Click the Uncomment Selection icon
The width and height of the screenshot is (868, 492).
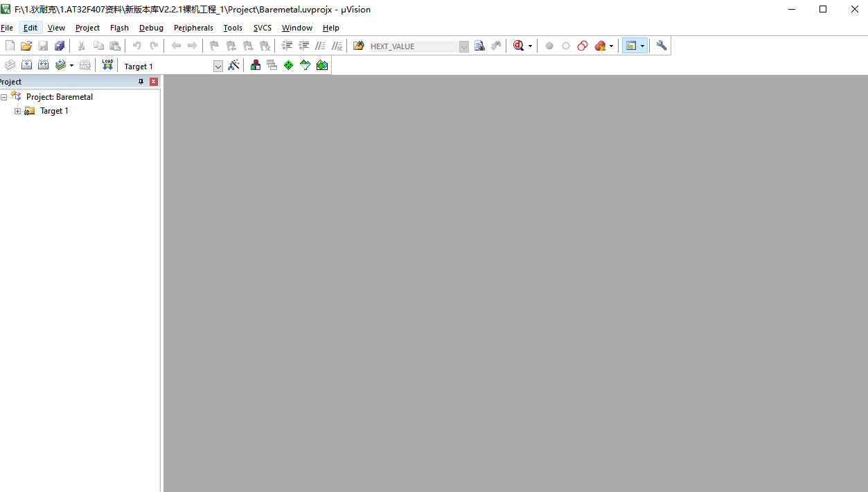click(x=337, y=46)
